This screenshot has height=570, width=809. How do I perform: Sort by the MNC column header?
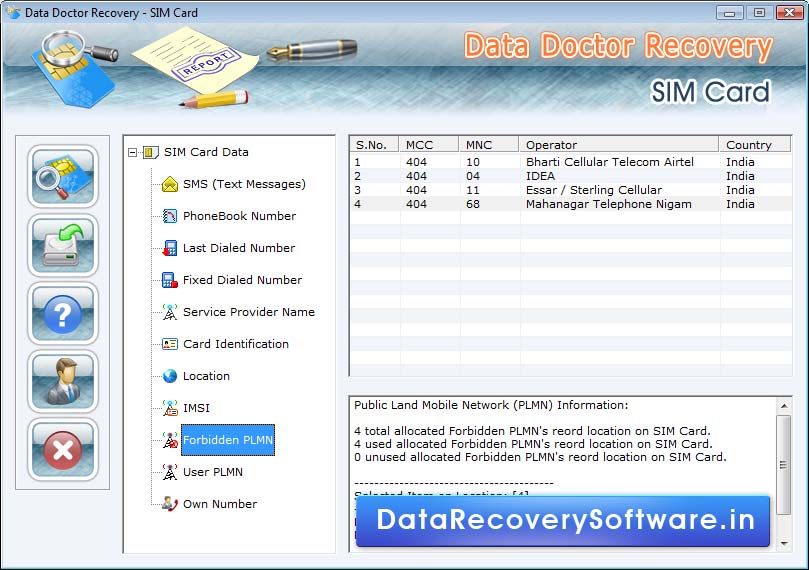(489, 145)
